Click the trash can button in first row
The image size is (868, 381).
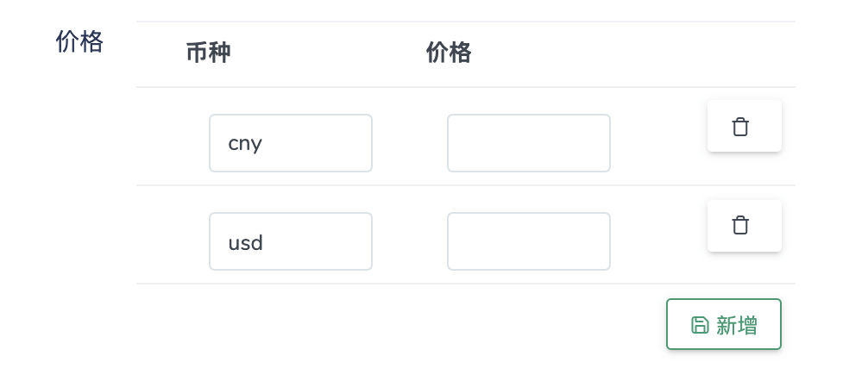tap(744, 127)
